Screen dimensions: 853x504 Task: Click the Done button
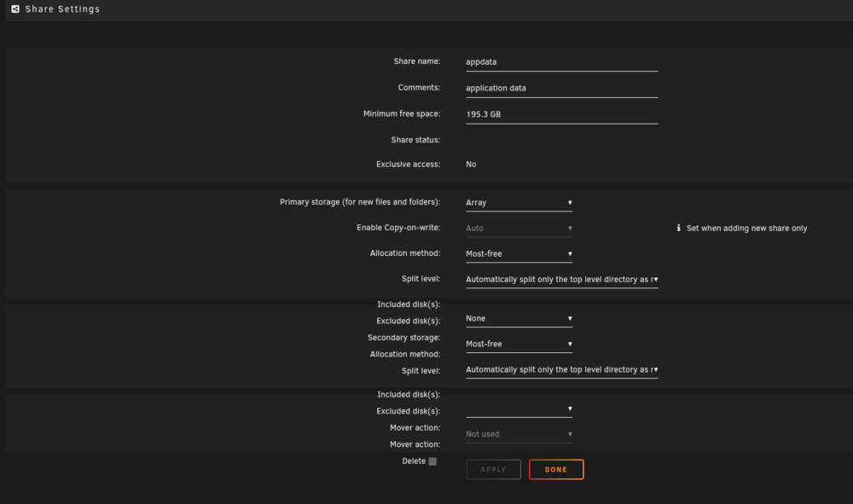(556, 469)
